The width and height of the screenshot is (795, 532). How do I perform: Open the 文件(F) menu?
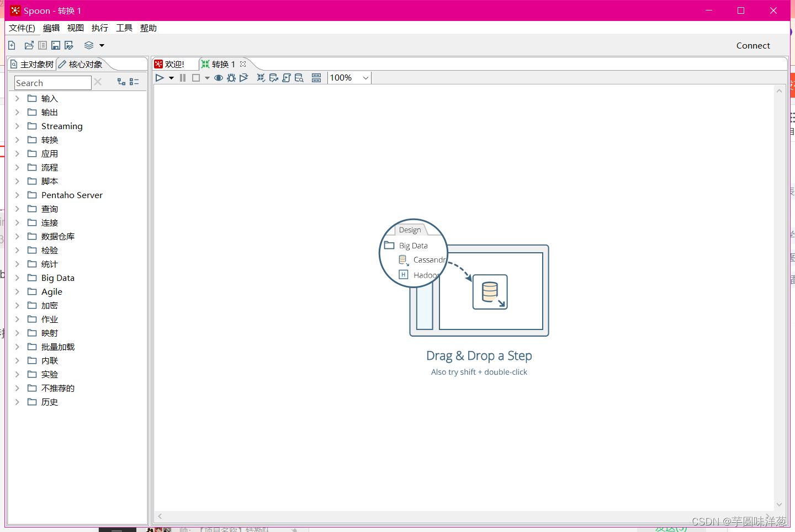click(22, 28)
